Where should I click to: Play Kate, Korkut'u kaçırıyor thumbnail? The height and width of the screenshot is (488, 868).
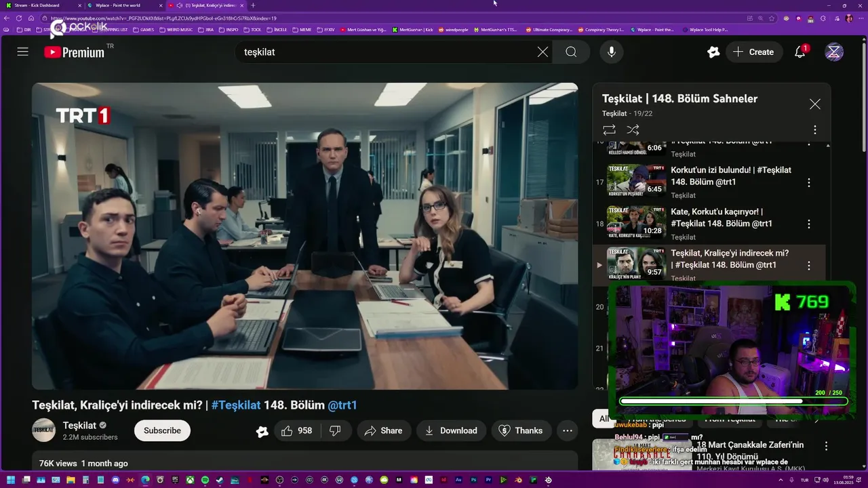(636, 222)
